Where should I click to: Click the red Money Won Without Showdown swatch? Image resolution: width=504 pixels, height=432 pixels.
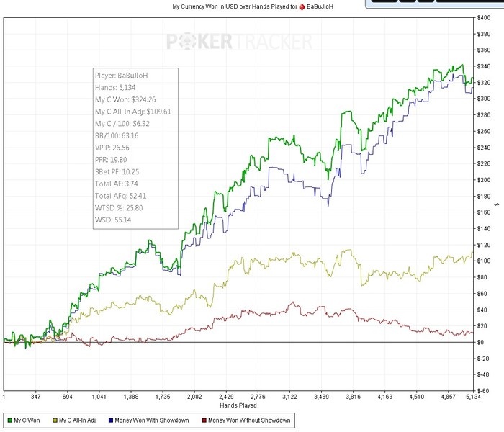(x=204, y=420)
